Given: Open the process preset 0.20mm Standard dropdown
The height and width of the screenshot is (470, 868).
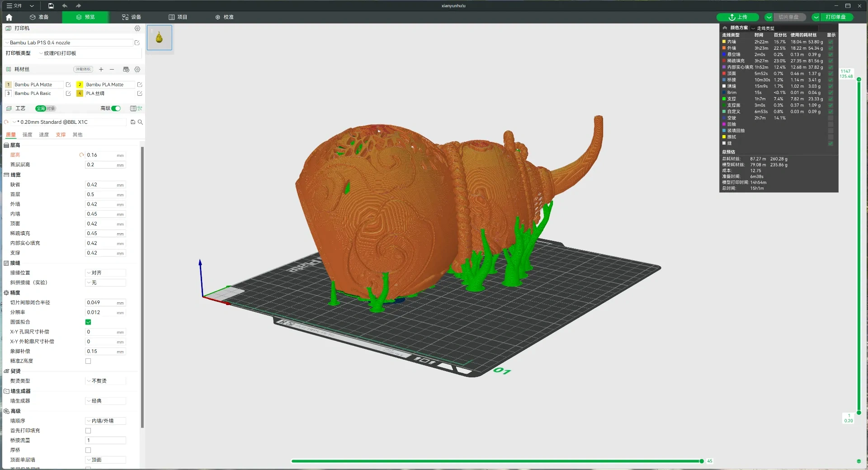Looking at the screenshot, I should click(69, 122).
